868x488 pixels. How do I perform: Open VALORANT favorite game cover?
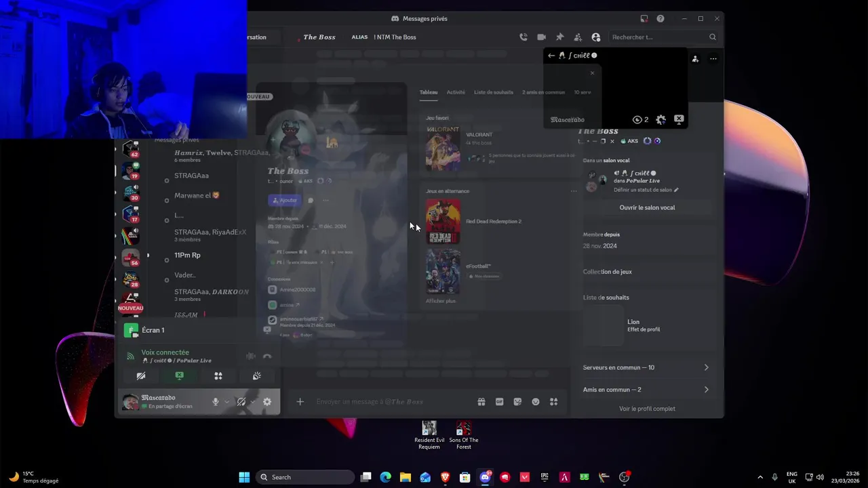tap(443, 148)
